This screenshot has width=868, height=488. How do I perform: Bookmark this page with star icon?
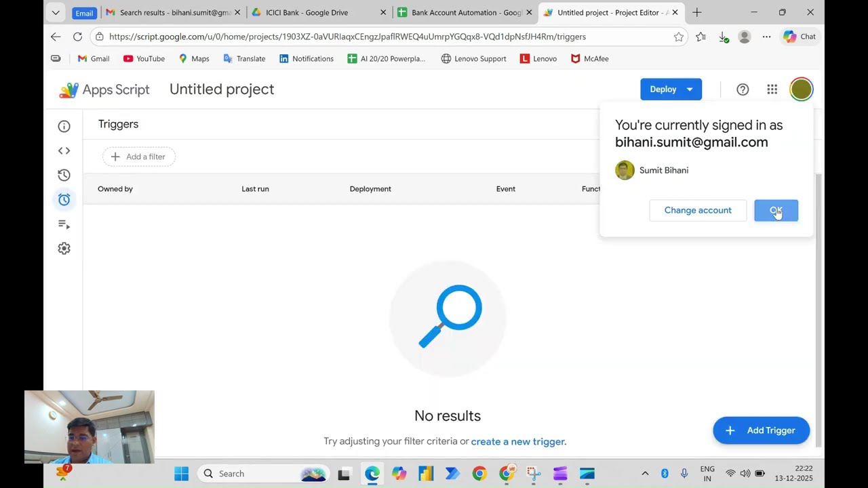tap(678, 37)
